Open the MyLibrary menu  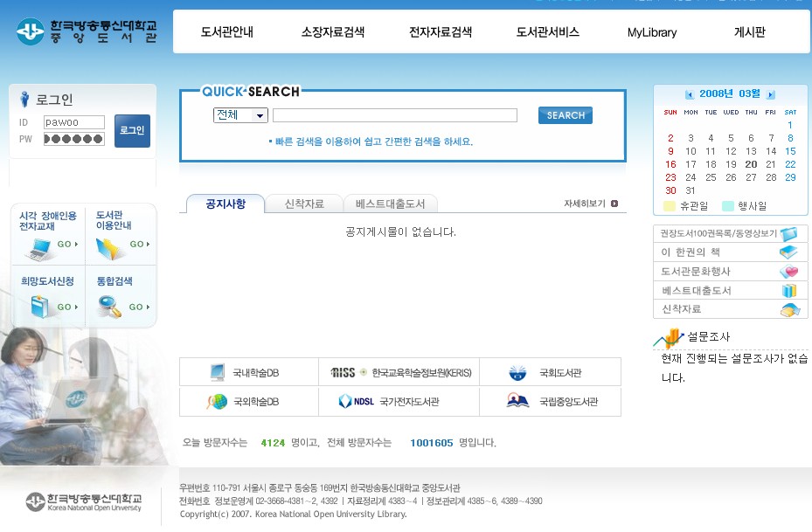[652, 32]
